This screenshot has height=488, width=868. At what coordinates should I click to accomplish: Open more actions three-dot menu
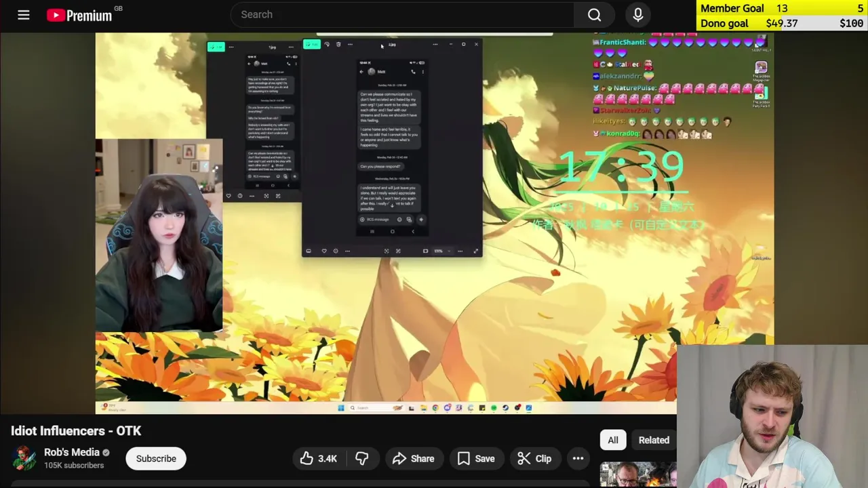578,459
